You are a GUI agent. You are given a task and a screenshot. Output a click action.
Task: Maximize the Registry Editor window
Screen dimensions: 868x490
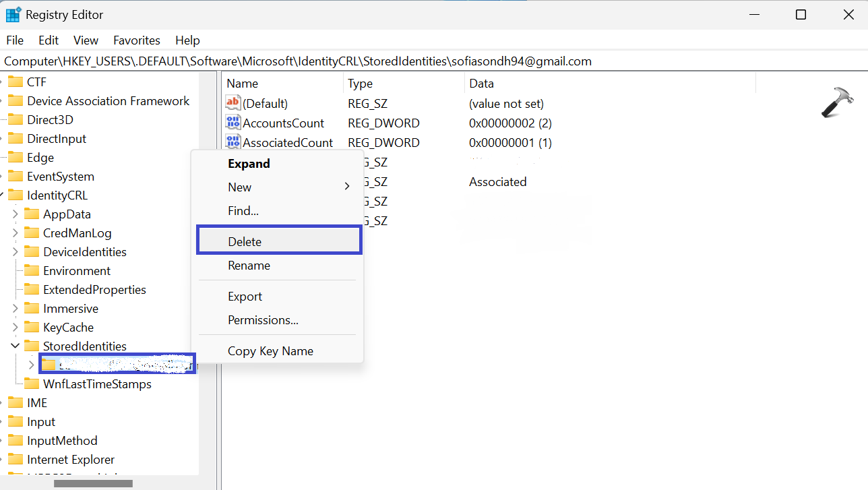tap(801, 14)
